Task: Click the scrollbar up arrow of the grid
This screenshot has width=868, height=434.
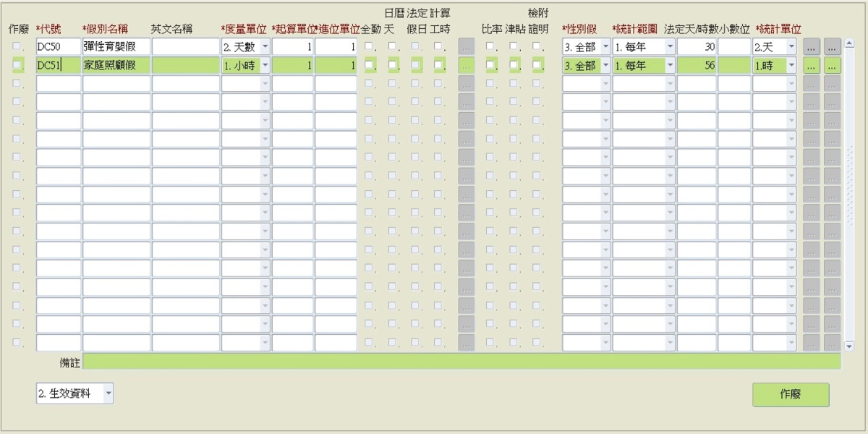Action: 849,43
